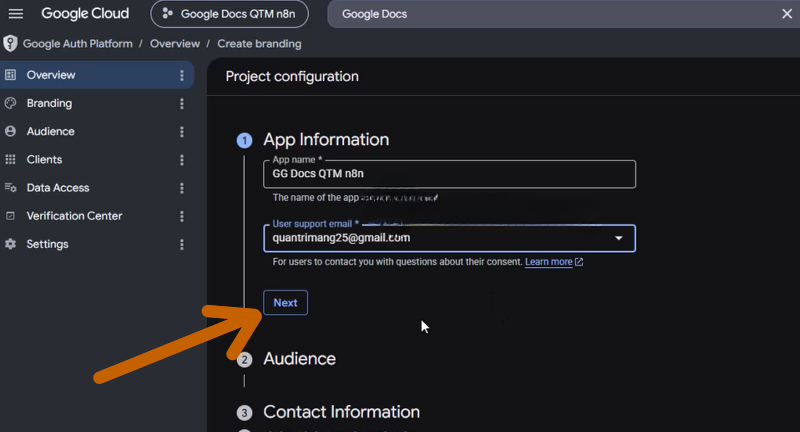Click the external link icon by Learn more
The image size is (800, 432).
[579, 262]
